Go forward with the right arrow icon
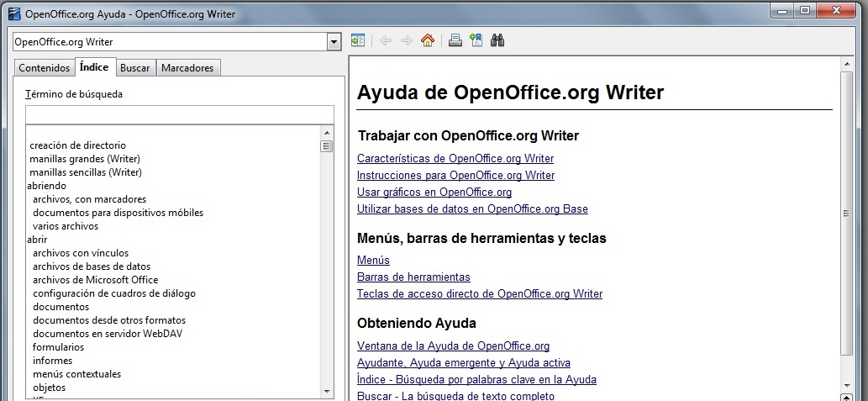The height and width of the screenshot is (401, 868). coord(407,40)
